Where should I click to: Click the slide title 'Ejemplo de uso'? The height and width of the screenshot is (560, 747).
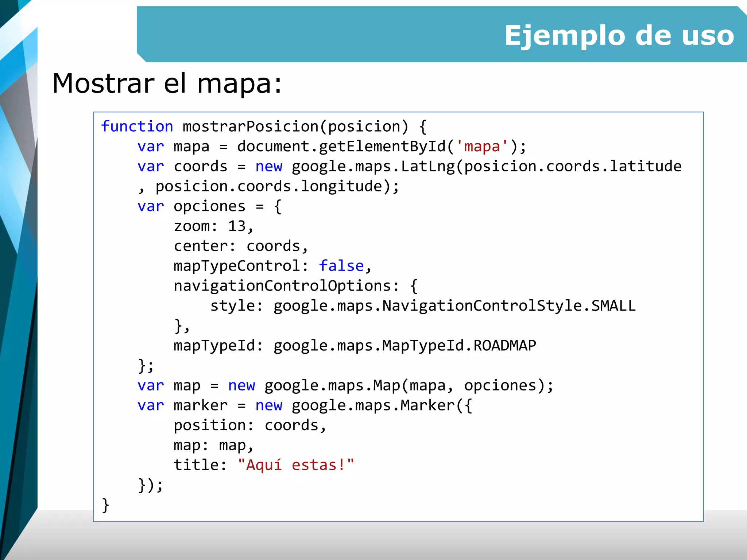(619, 36)
